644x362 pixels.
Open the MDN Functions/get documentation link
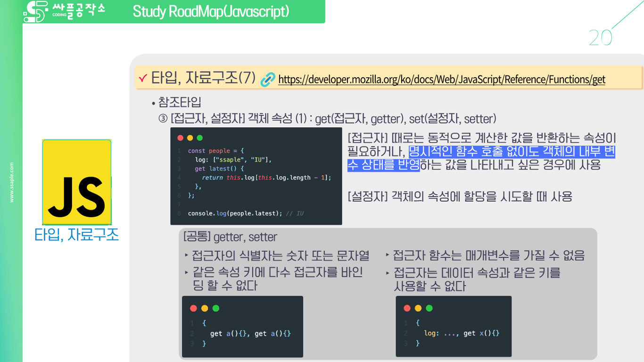pyautogui.click(x=442, y=79)
